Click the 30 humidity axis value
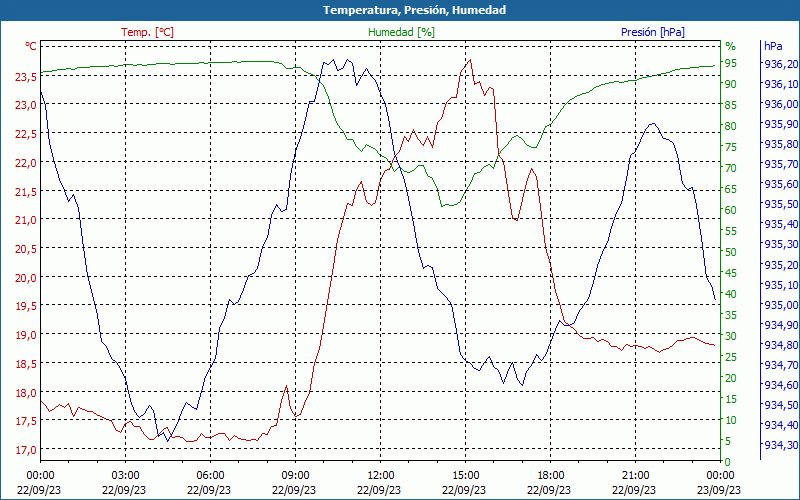 coord(731,336)
